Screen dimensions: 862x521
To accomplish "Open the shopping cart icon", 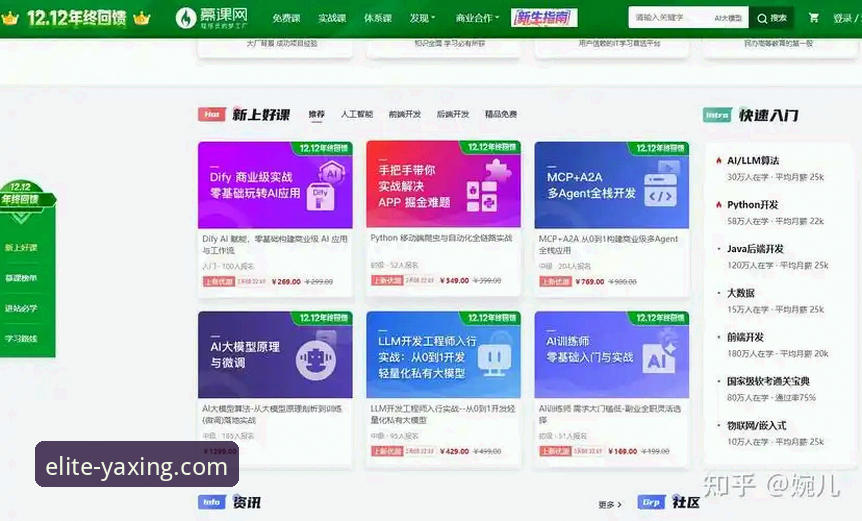I will click(814, 18).
